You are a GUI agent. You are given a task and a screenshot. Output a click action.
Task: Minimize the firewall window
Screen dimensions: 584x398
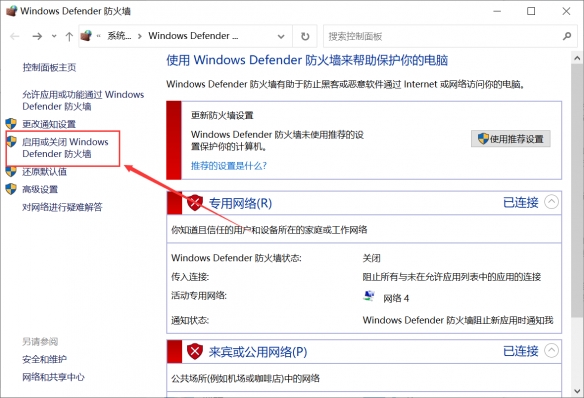[x=497, y=11]
